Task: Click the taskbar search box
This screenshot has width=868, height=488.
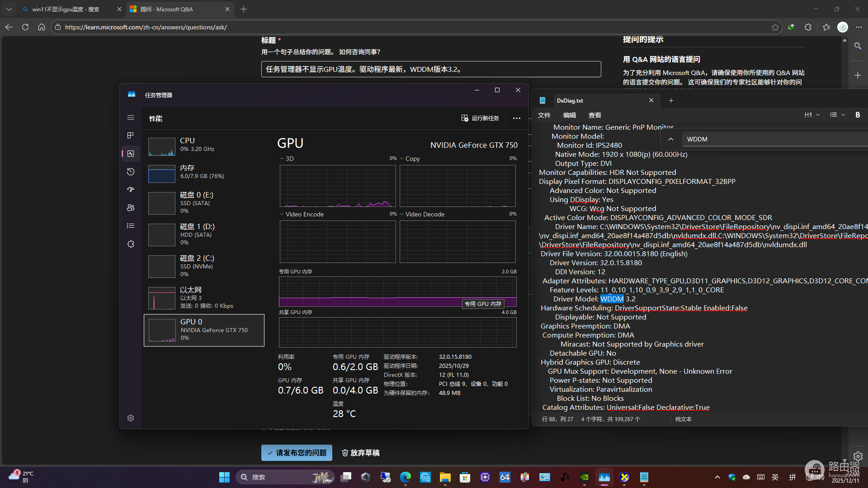Action: 285,477
